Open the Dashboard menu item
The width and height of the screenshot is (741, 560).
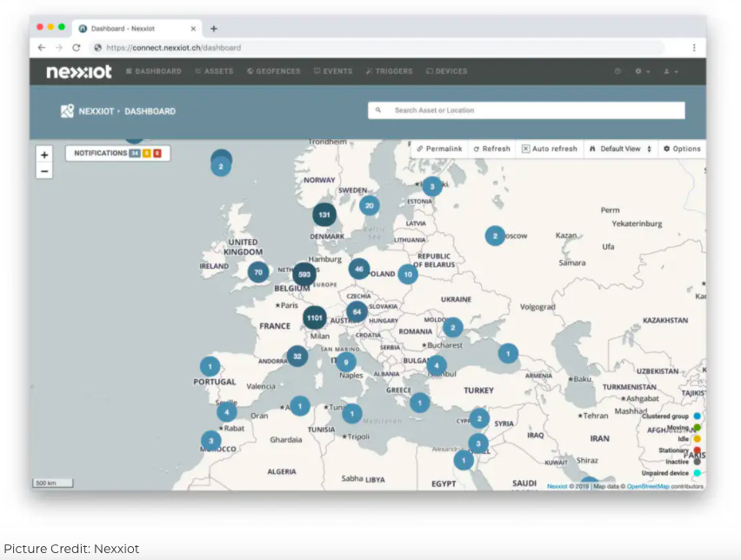click(x=154, y=71)
